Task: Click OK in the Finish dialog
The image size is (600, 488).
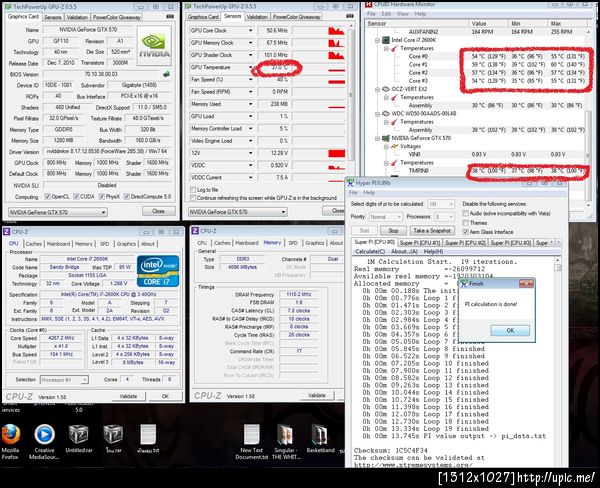Action: [510, 330]
